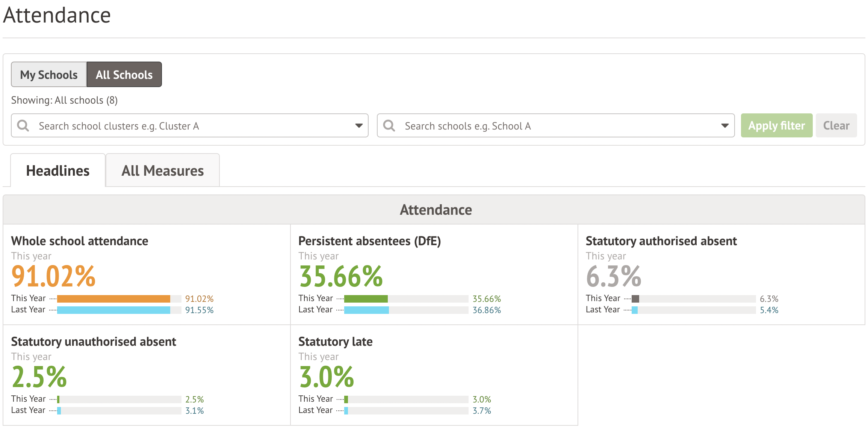Click the search icon in school clusters field
This screenshot has width=868, height=428.
[23, 125]
